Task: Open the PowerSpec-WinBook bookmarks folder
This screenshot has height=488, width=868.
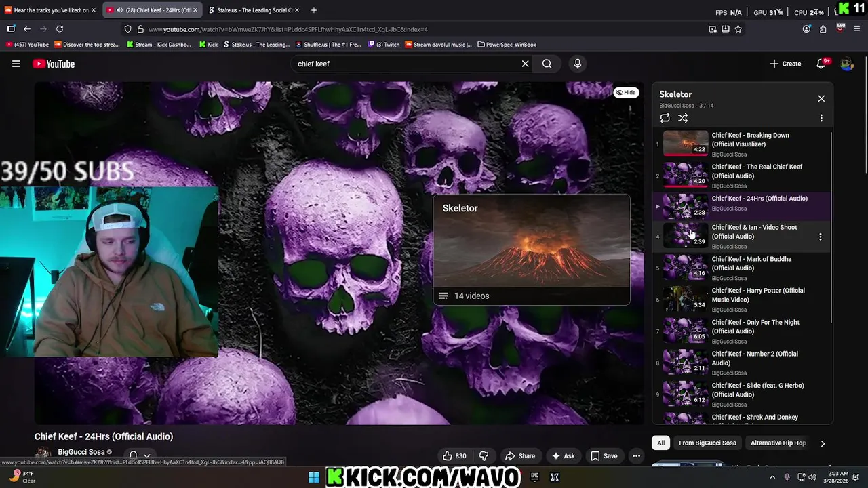Action: [507, 45]
